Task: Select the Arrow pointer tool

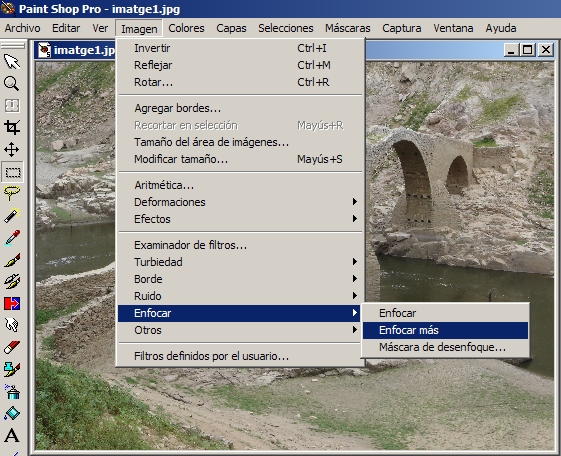Action: 12,62
